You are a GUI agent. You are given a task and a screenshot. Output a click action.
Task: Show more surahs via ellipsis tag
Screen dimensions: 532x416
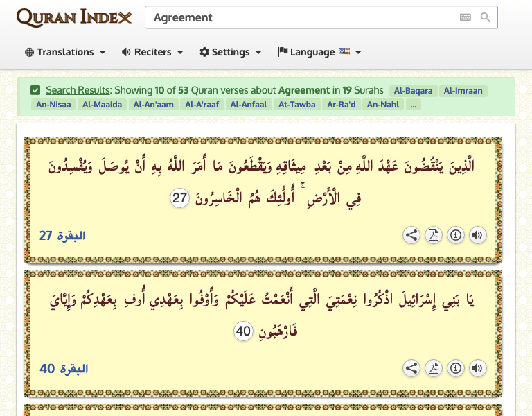coord(414,105)
